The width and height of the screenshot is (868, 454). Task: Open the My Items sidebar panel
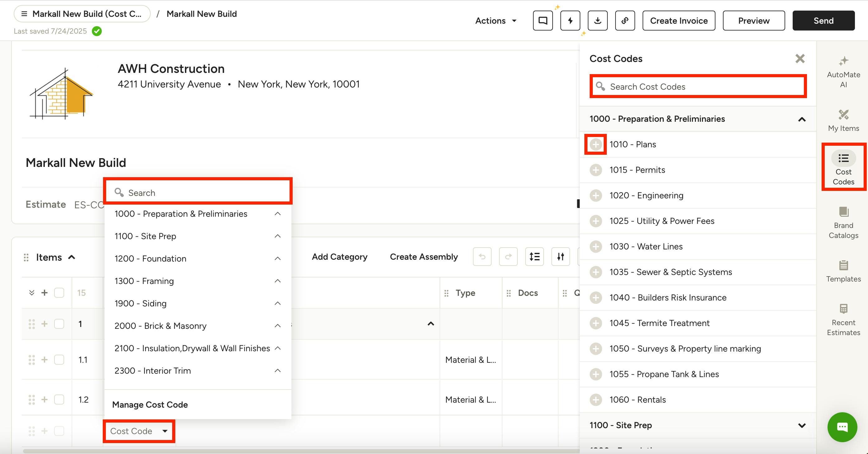coord(843,120)
